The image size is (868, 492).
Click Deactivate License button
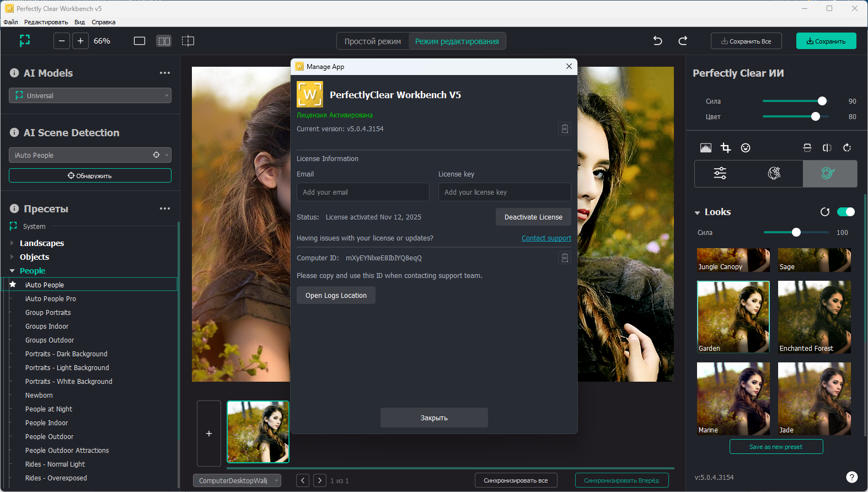533,217
